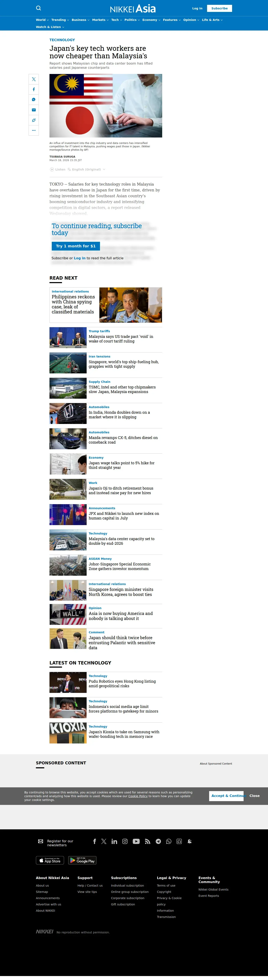Open footer X social icon
268x980 pixels.
pos(104,841)
